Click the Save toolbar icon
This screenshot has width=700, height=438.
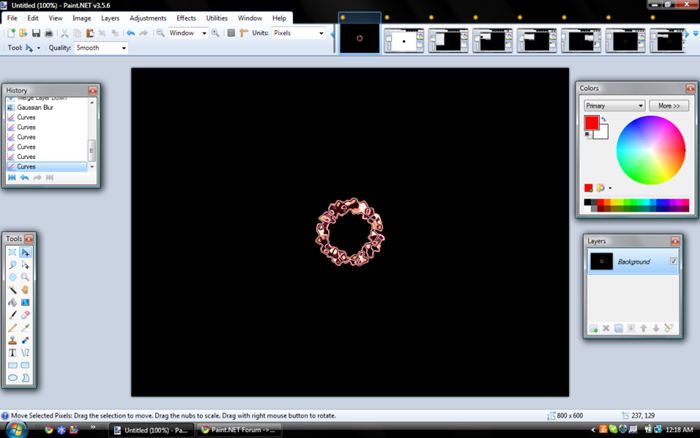(x=36, y=33)
